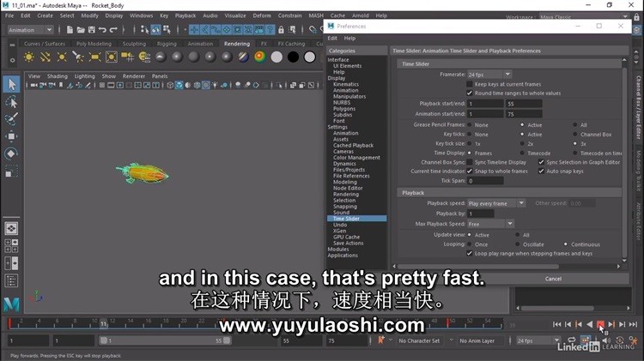The image size is (644, 361).
Task: Open Preferences window Edit menu
Action: coord(331,38)
